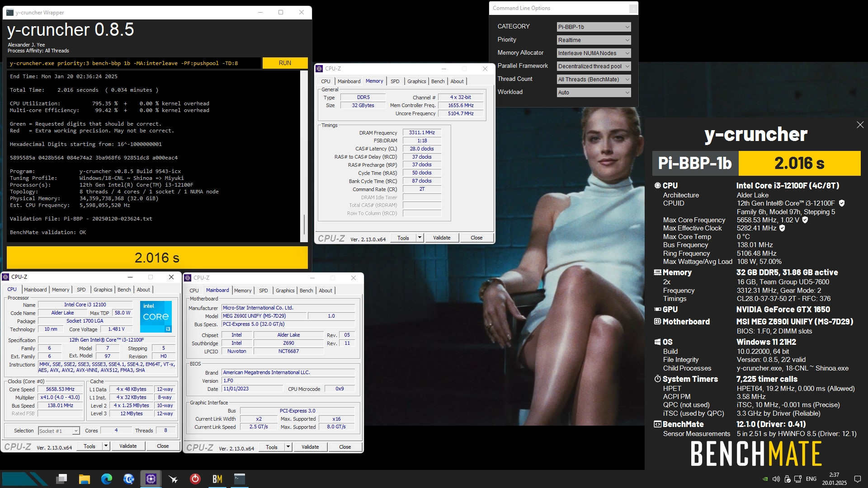868x488 pixels.
Task: Click the verified shield next to CPUID
Action: 841,203
